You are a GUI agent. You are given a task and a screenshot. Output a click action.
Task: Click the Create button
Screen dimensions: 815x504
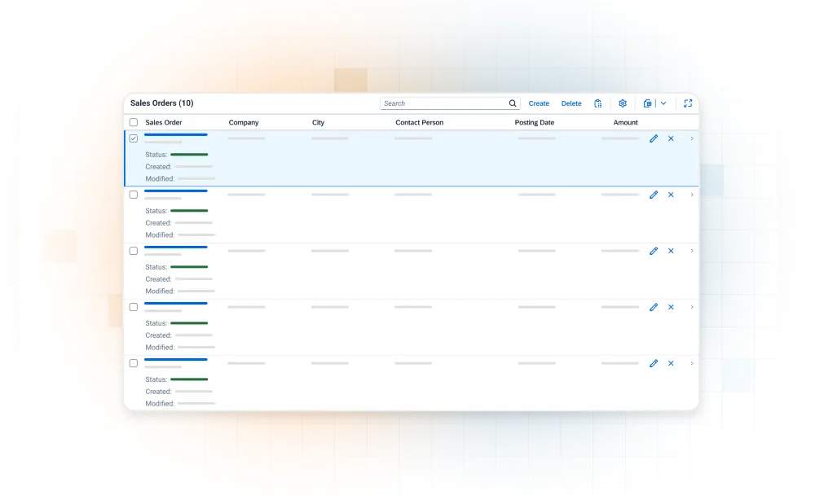pos(539,103)
